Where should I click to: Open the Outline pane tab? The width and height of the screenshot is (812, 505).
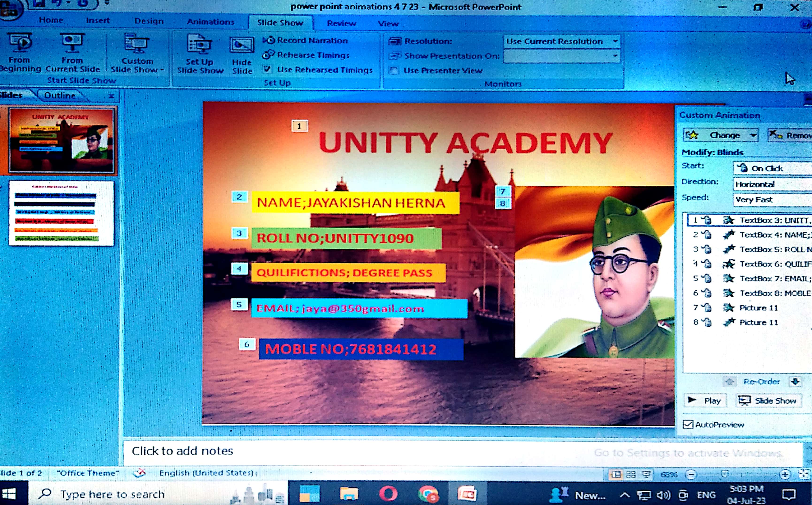coord(60,96)
